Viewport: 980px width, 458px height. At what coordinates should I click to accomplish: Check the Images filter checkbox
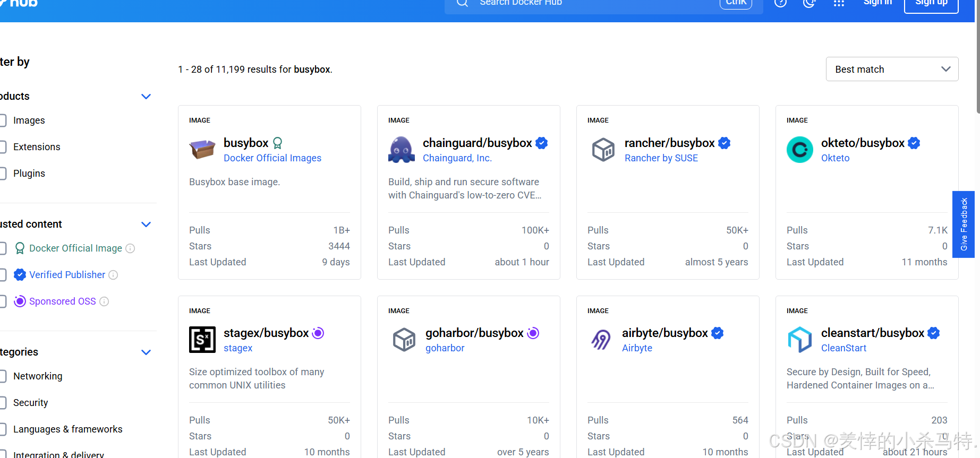coord(3,120)
